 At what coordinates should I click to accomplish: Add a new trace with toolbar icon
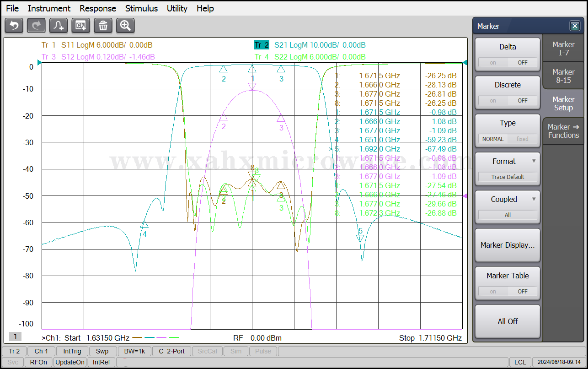[x=59, y=26]
